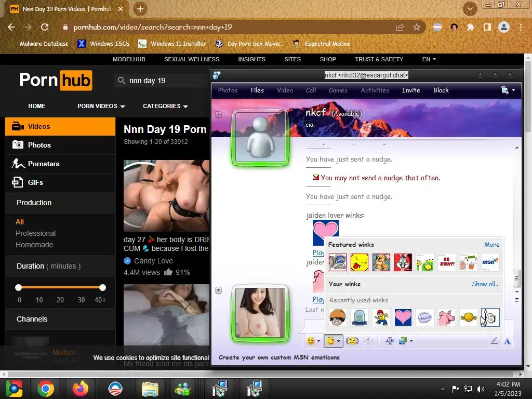The width and height of the screenshot is (532, 399).
Task: Open the INSIGHTS menu item
Action: point(252,59)
